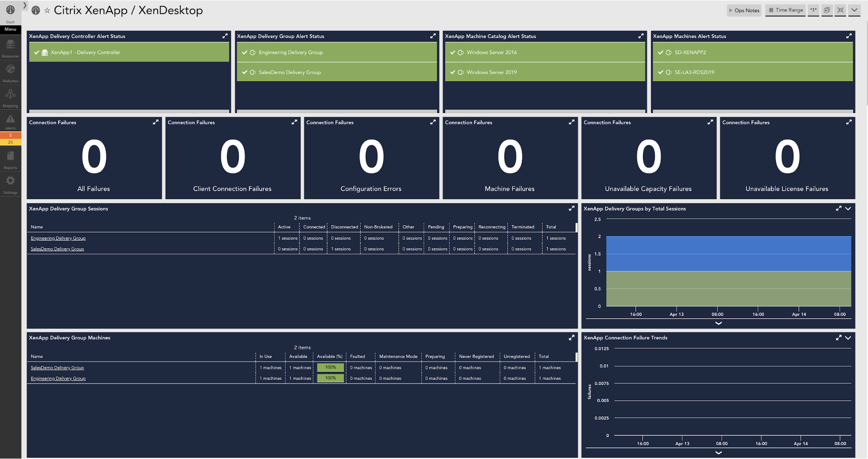Screen dimensions: 868x459
Task: Expand the XenApp Delivery Group Alert Status widget
Action: click(x=433, y=36)
